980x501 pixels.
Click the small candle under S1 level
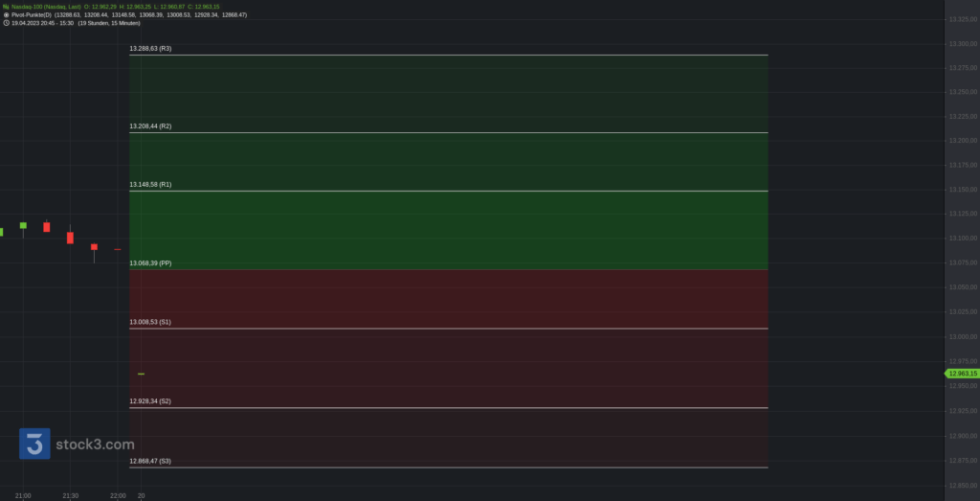click(x=142, y=374)
